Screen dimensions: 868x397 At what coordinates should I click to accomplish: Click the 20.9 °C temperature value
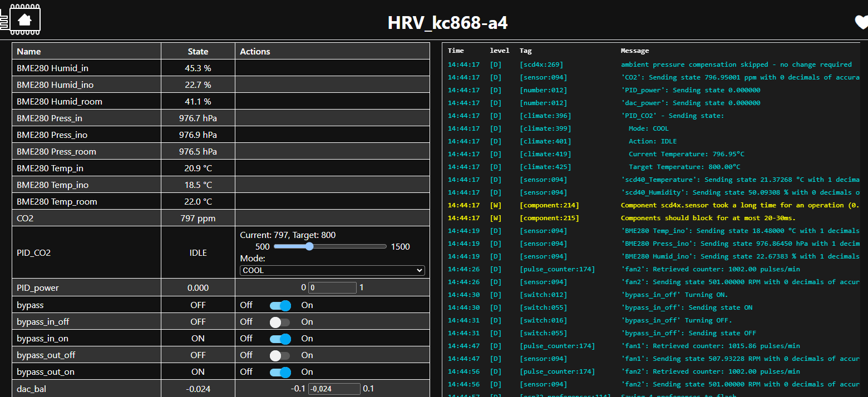coord(198,168)
